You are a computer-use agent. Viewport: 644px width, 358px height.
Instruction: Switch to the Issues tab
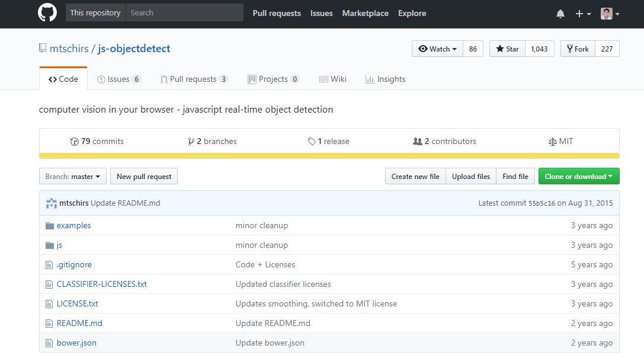tap(119, 79)
